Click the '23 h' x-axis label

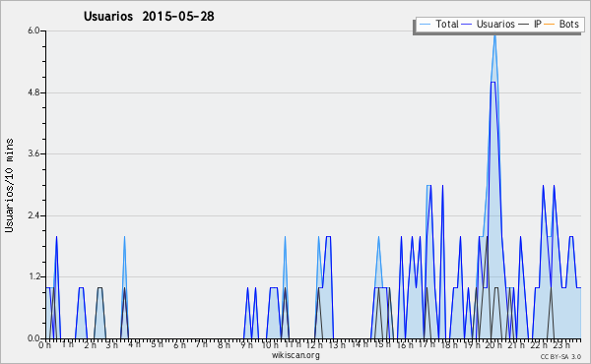561,344
